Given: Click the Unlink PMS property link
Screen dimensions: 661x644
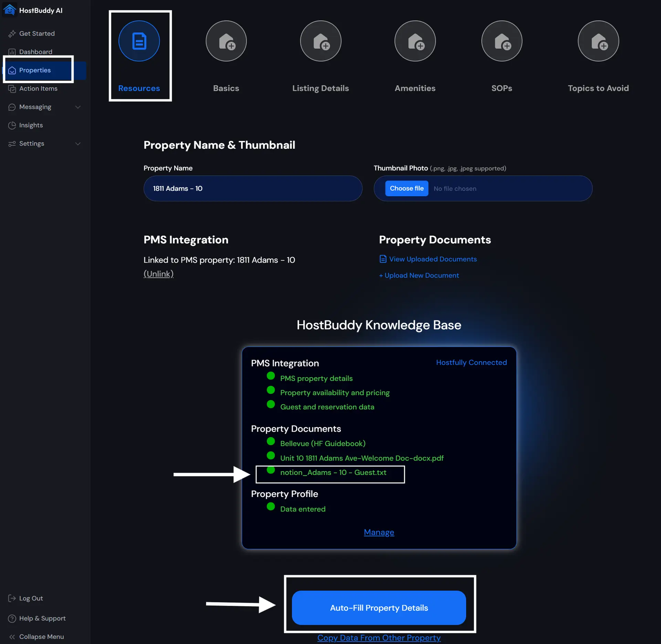Looking at the screenshot, I should 158,274.
